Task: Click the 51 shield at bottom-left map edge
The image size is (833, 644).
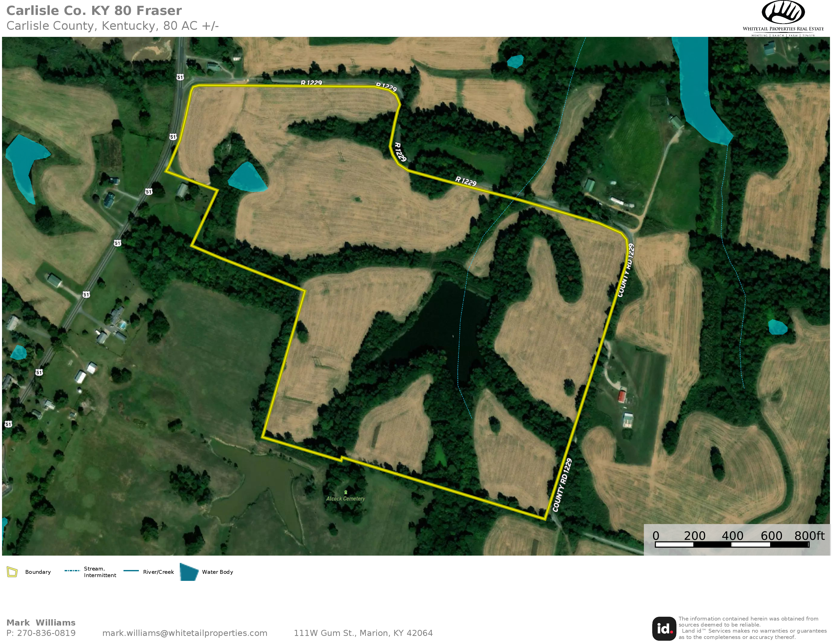Action: coord(8,424)
